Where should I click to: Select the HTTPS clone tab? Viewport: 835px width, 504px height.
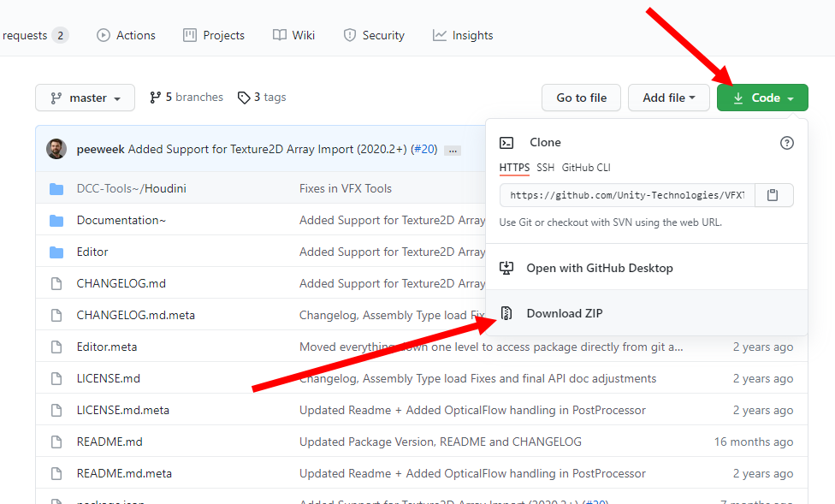pos(514,168)
